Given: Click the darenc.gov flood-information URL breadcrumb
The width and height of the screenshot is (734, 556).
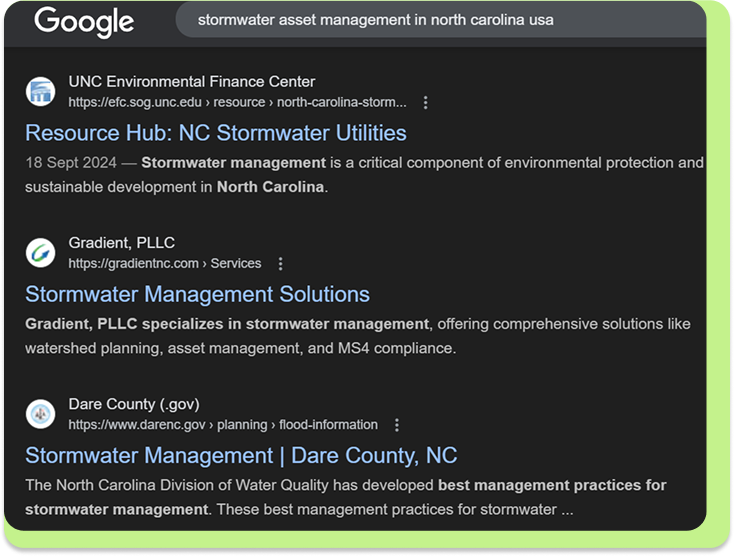Looking at the screenshot, I should [x=222, y=425].
